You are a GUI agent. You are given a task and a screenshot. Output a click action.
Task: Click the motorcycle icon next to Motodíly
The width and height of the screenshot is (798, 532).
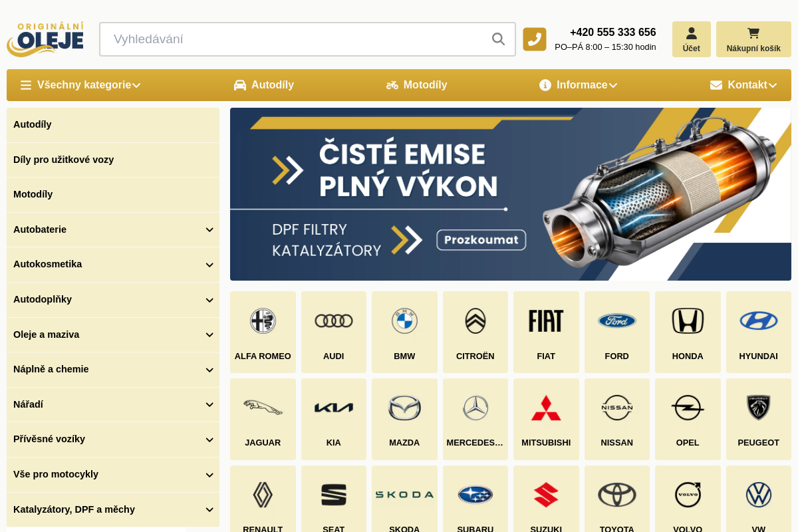392,85
